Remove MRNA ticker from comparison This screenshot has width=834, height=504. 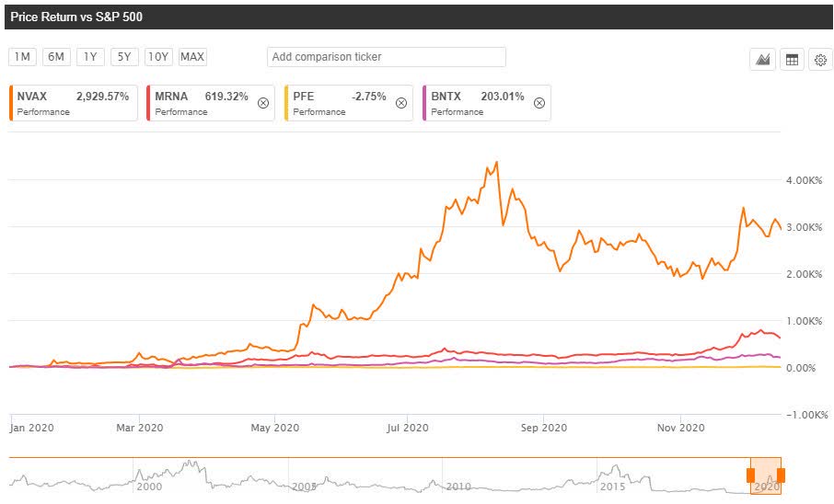pyautogui.click(x=263, y=103)
